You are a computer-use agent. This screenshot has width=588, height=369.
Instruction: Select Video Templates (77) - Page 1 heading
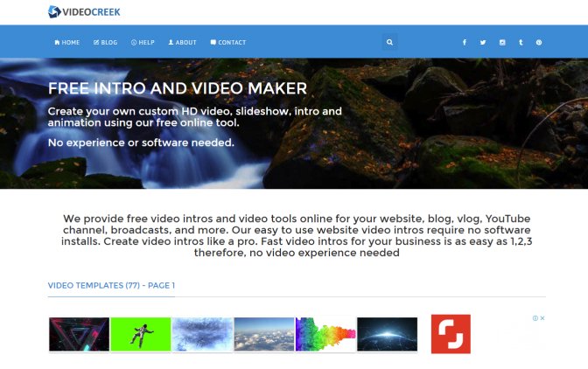click(111, 285)
